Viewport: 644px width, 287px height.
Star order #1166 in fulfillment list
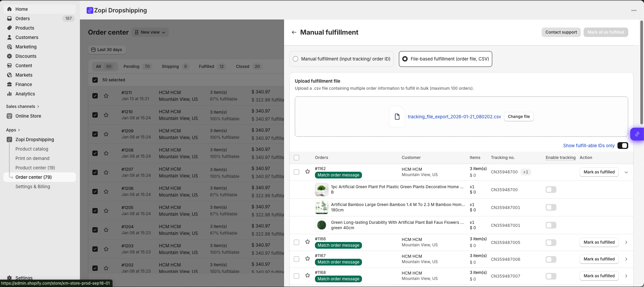pos(308,242)
